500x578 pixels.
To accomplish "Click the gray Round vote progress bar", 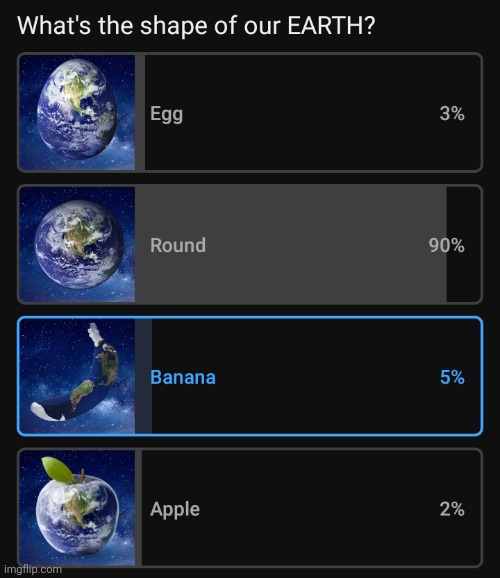I will (x=291, y=244).
